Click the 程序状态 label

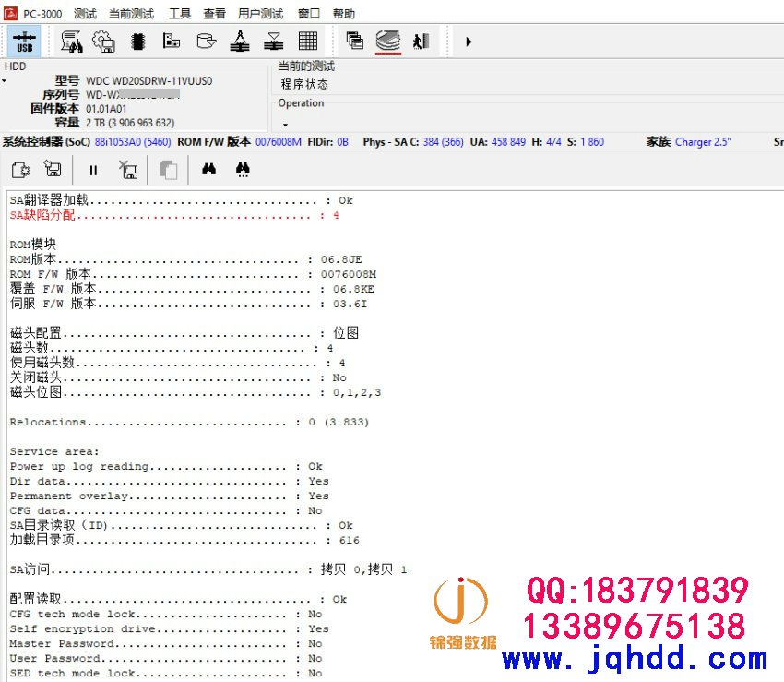304,84
